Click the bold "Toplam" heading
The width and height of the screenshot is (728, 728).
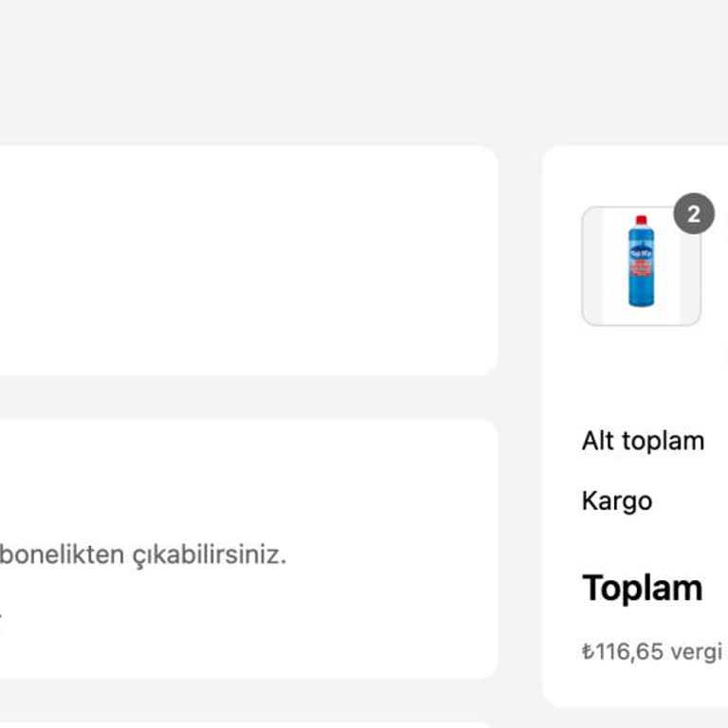click(642, 588)
